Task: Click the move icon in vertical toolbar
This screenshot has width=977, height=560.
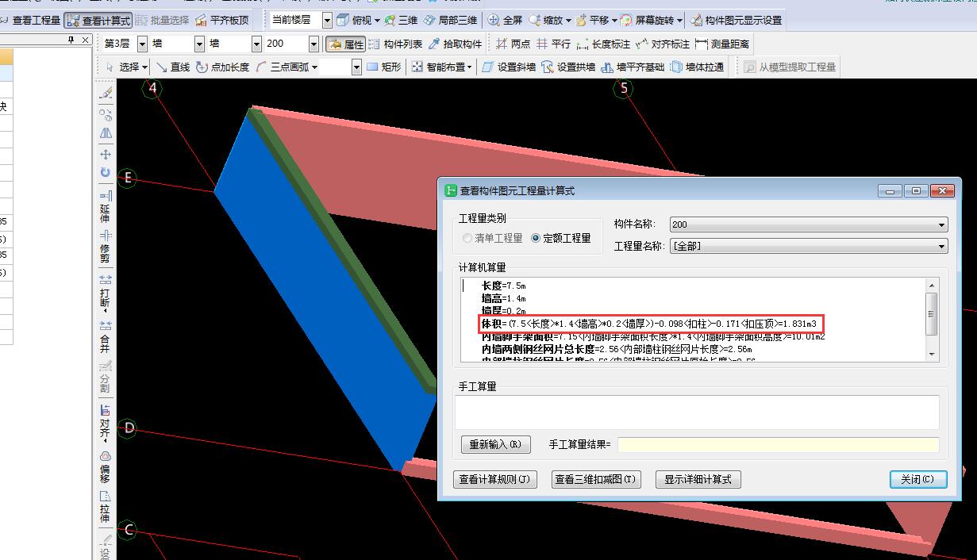Action: (x=106, y=154)
